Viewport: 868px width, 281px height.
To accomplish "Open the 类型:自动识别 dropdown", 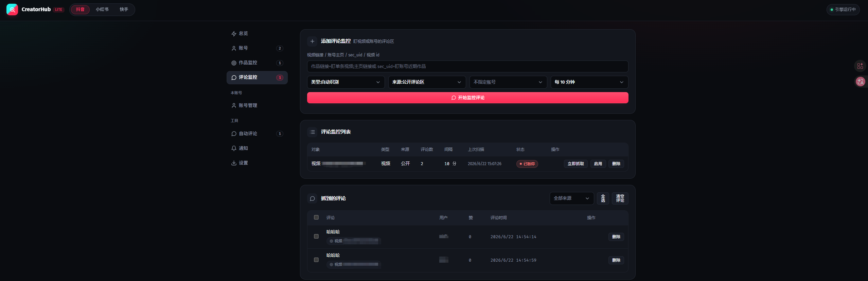I will tap(346, 82).
